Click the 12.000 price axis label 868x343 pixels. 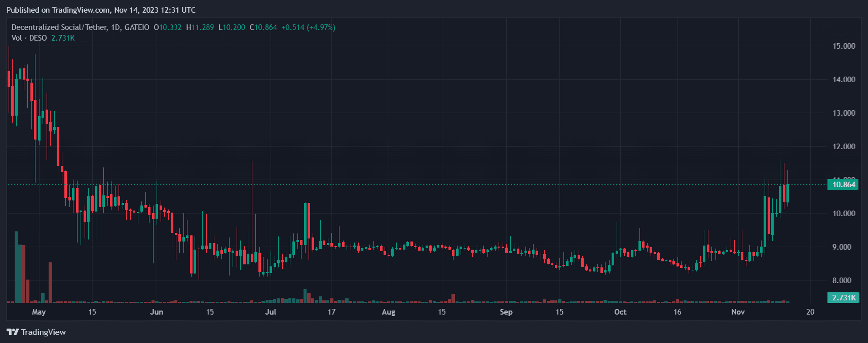[x=844, y=147]
